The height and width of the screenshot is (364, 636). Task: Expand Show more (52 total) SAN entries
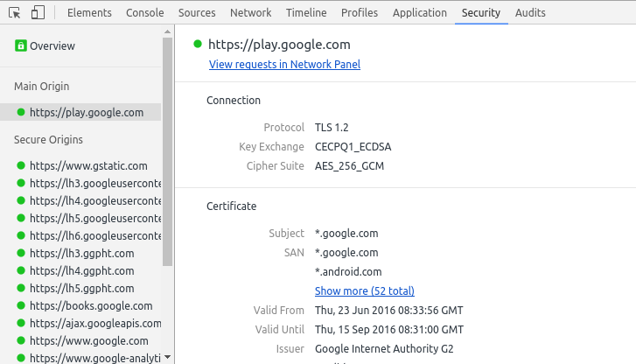tap(364, 290)
